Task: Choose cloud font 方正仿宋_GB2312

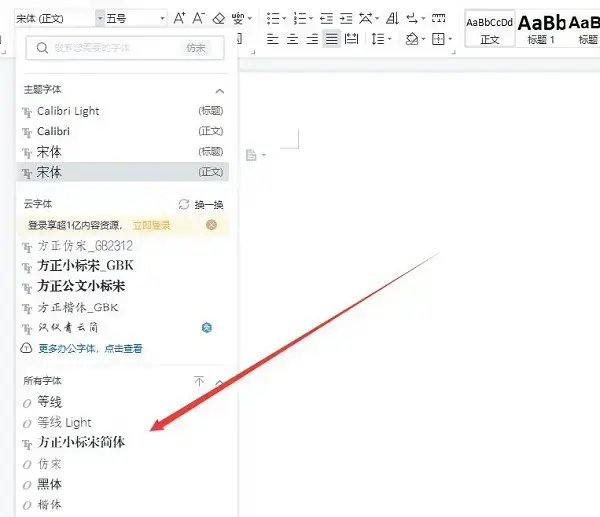Action: click(123, 246)
